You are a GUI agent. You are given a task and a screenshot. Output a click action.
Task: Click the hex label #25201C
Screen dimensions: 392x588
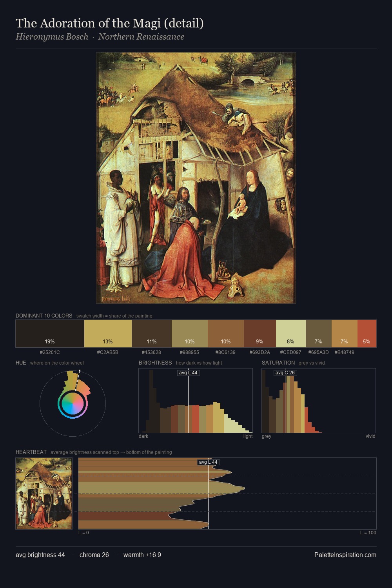[x=50, y=352]
